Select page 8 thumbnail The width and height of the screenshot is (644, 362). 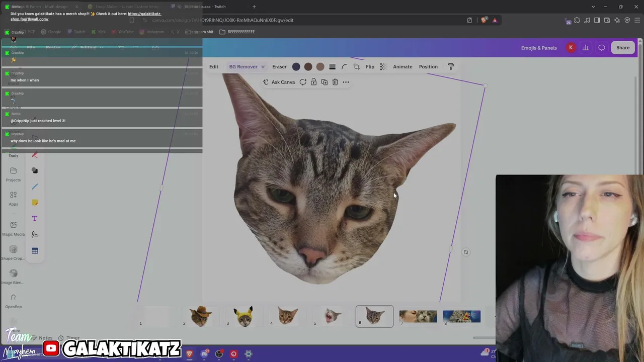pos(462,316)
